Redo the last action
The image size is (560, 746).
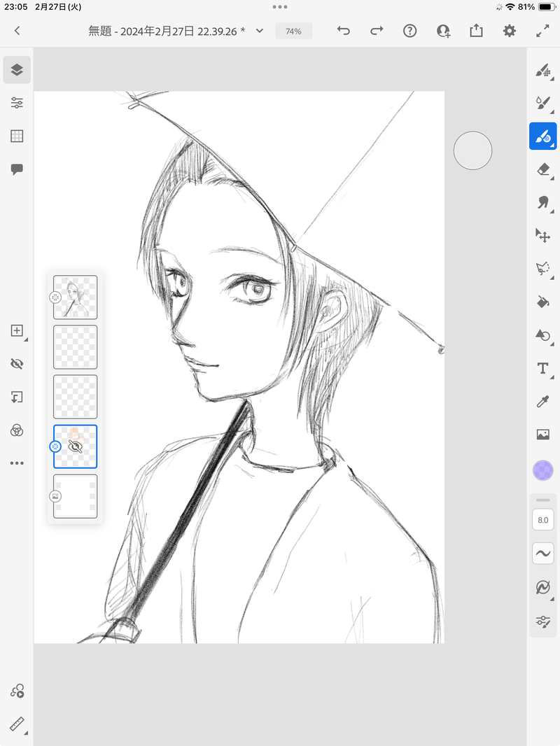(x=377, y=31)
